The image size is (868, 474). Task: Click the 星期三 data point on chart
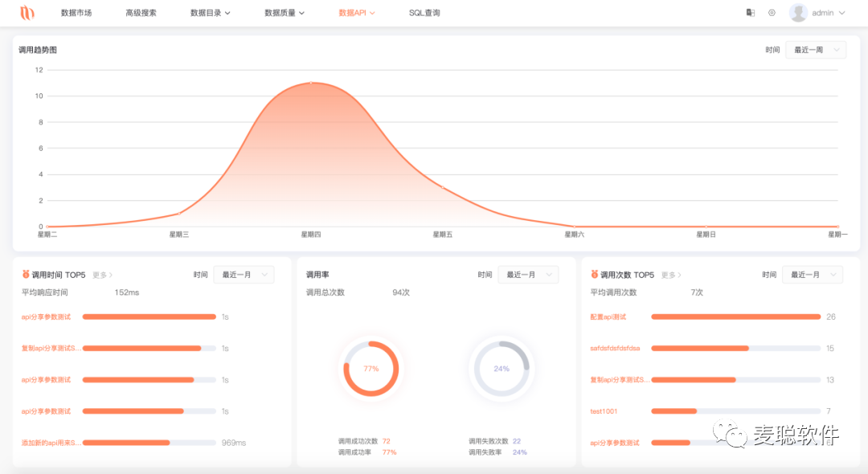click(x=178, y=214)
